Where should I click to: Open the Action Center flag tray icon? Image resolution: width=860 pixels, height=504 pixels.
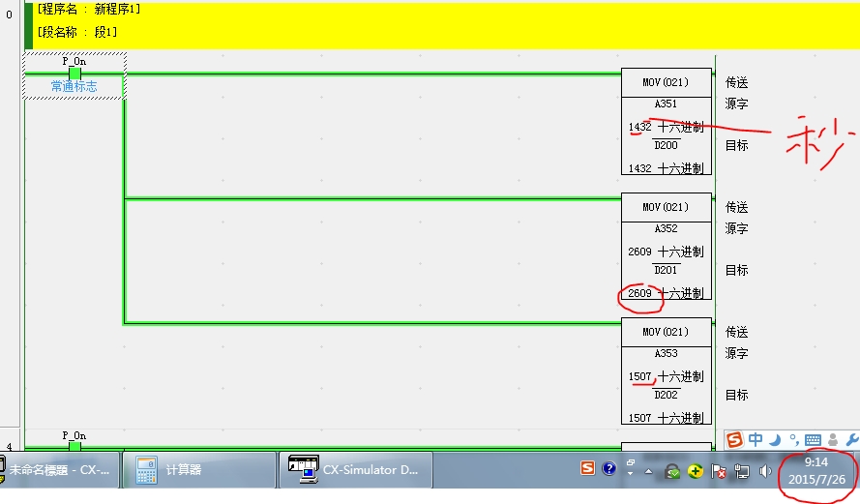[x=719, y=471]
